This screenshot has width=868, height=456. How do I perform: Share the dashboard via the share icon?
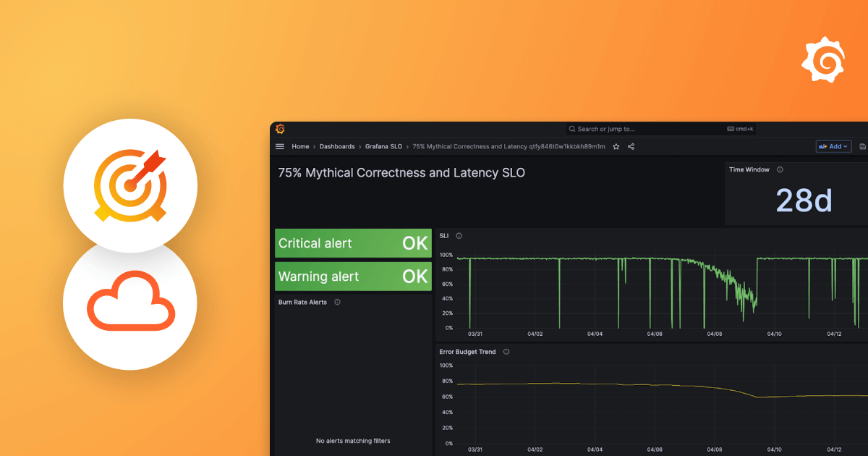pyautogui.click(x=631, y=146)
